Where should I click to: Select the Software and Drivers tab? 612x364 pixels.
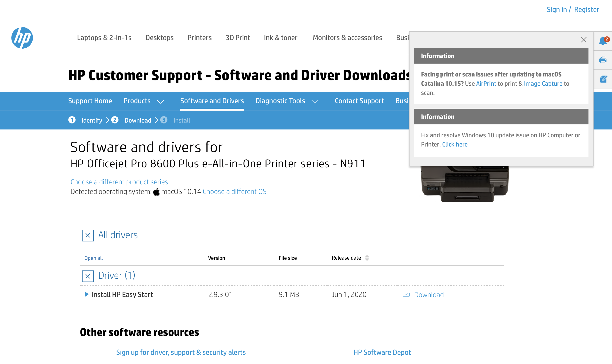click(212, 101)
